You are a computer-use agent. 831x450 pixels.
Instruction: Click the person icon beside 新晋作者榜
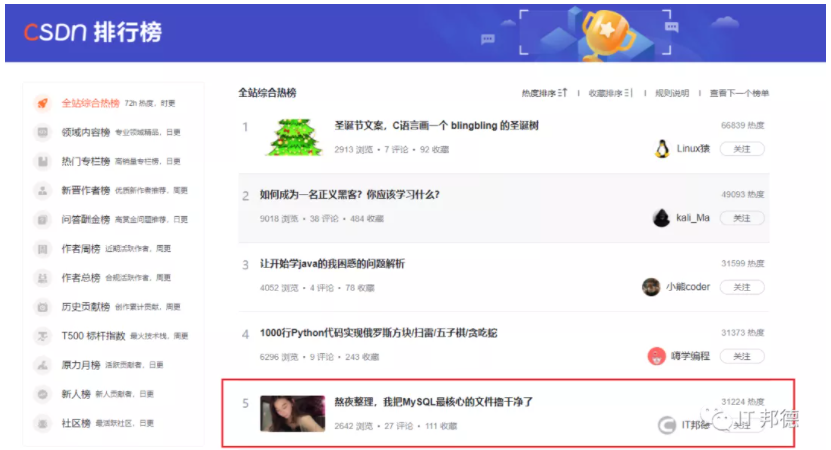click(42, 190)
